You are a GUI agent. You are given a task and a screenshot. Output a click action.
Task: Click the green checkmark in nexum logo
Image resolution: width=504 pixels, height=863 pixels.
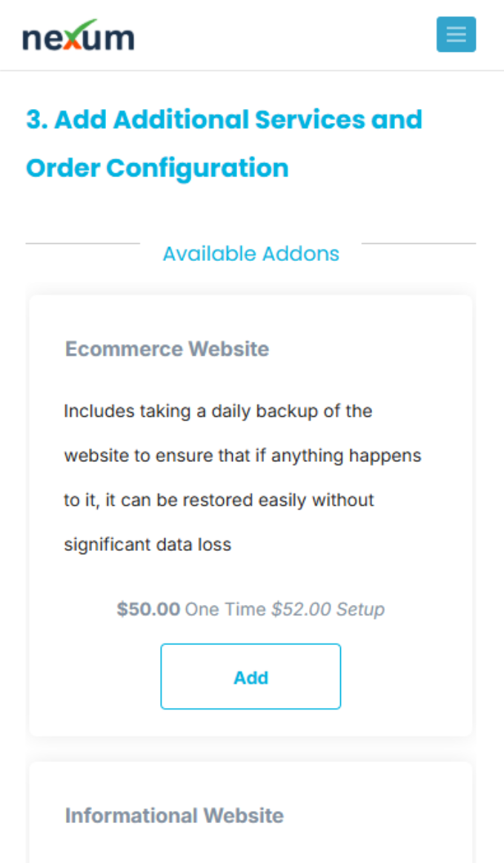coord(84,27)
